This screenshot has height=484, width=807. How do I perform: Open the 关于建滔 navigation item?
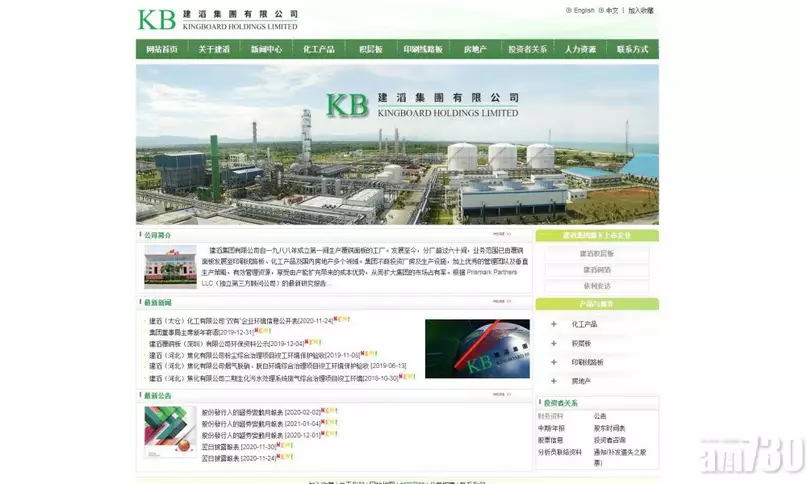point(214,49)
